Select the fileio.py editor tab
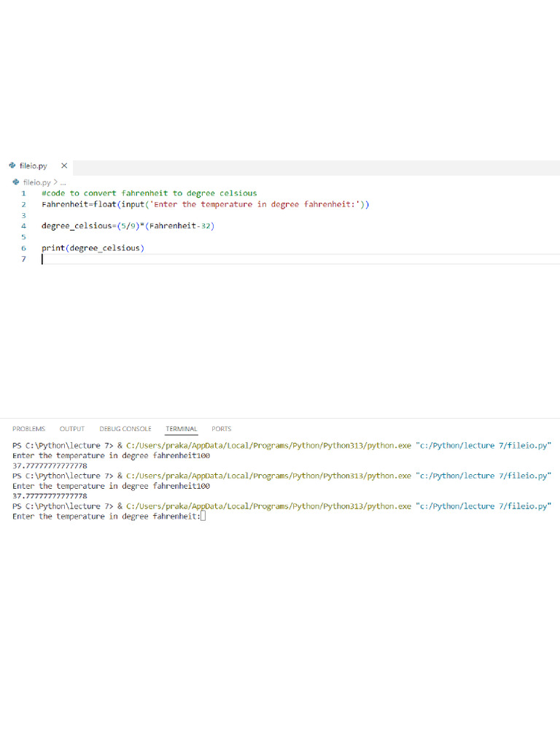The image size is (560, 747). (36, 166)
